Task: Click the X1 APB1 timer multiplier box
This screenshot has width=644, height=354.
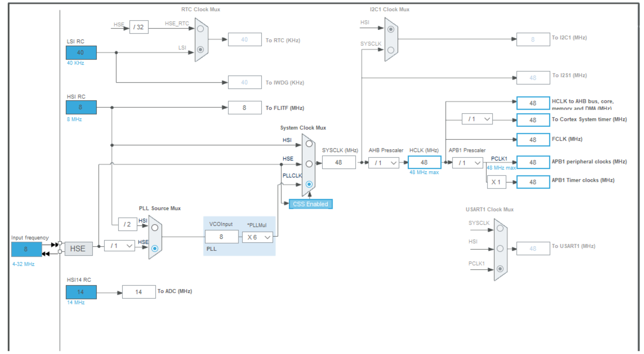Action: click(496, 183)
